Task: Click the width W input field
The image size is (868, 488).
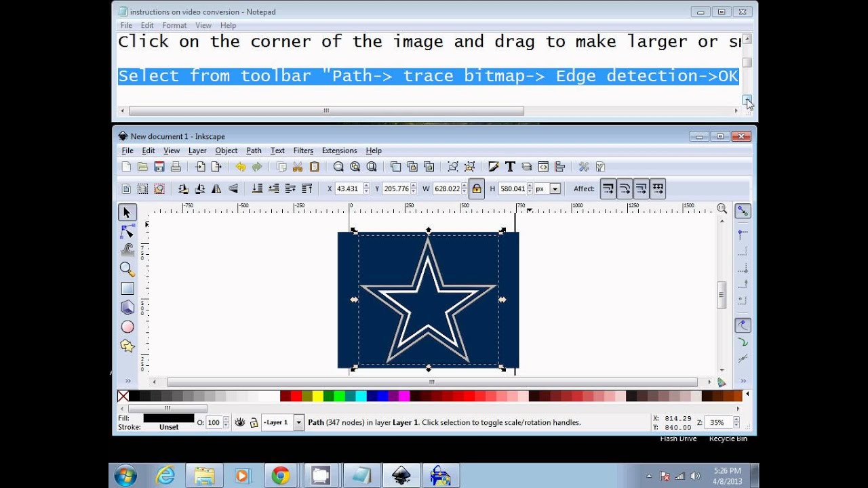Action: 447,189
